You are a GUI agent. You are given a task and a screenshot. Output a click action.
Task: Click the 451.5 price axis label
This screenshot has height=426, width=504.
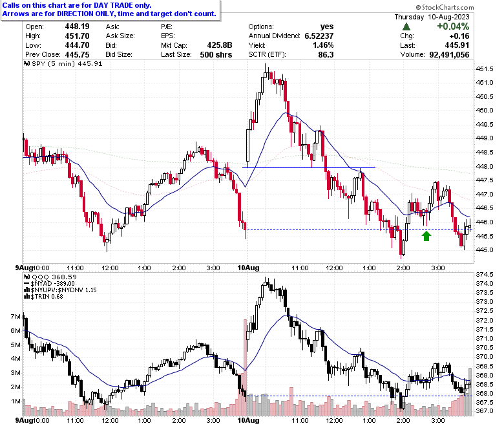pyautogui.click(x=485, y=69)
